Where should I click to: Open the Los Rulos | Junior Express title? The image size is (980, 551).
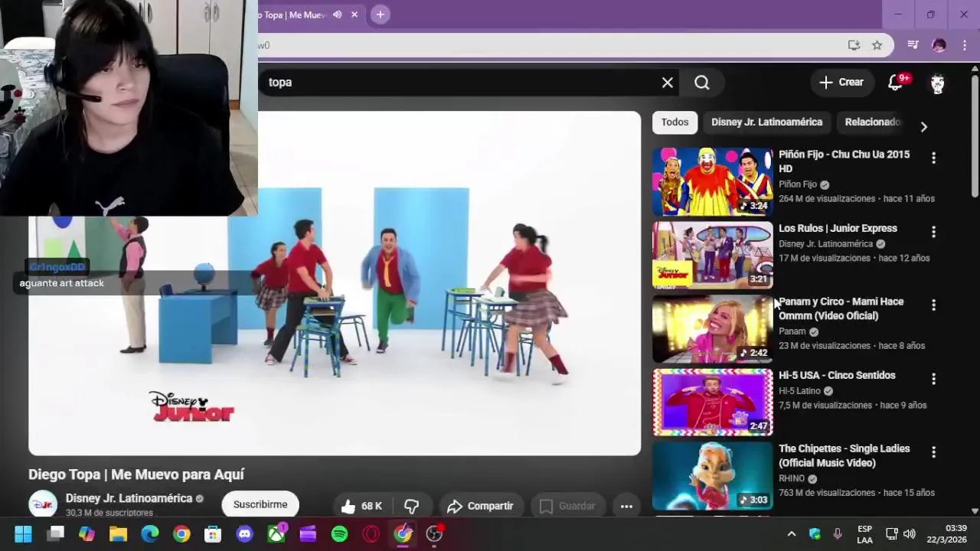click(x=838, y=228)
